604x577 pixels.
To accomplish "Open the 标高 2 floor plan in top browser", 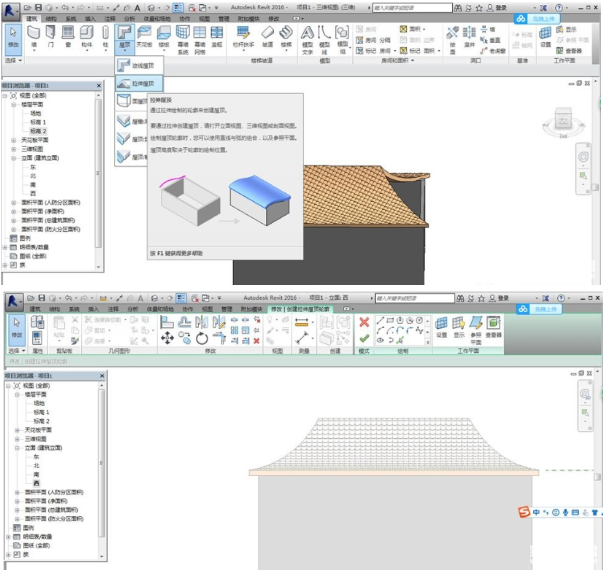I will (x=37, y=131).
